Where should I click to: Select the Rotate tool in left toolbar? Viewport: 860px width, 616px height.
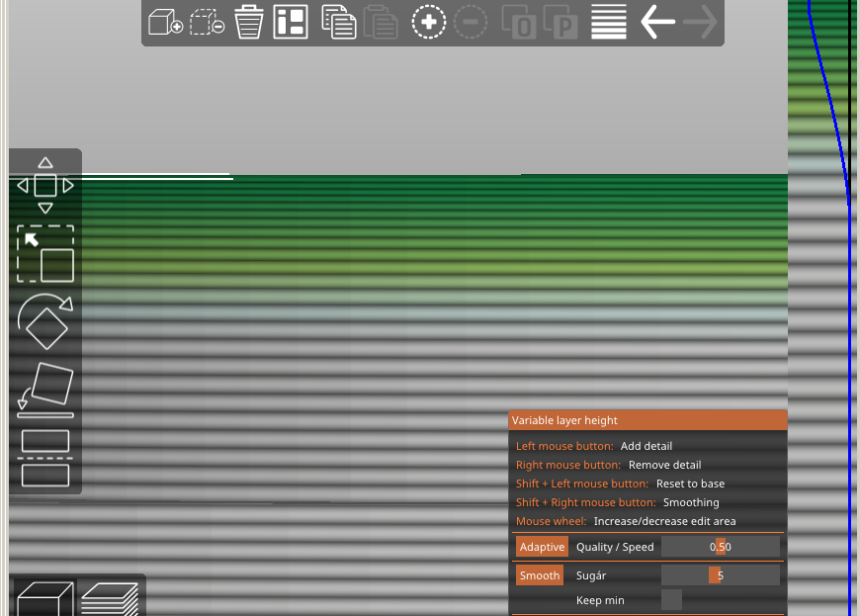45,321
